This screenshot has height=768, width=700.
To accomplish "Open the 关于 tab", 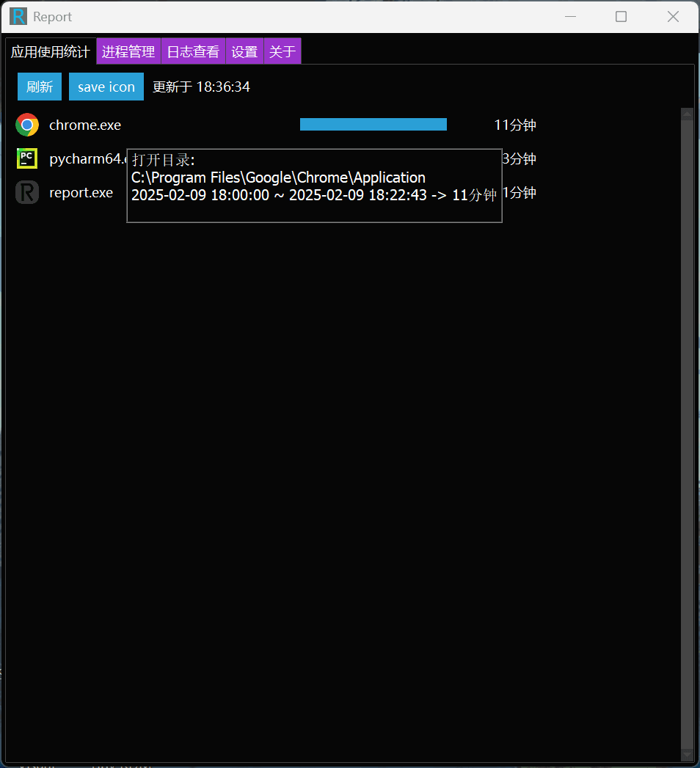I will click(x=282, y=51).
